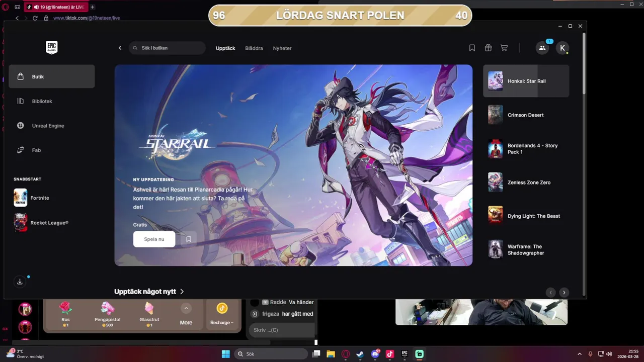Open the Opera GX corner gamepad icon
The height and width of the screenshot is (362, 644).
(x=18, y=7)
